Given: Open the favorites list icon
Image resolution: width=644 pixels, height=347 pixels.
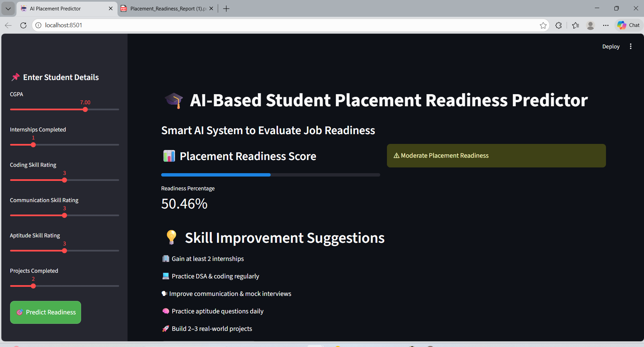Looking at the screenshot, I should [x=576, y=25].
